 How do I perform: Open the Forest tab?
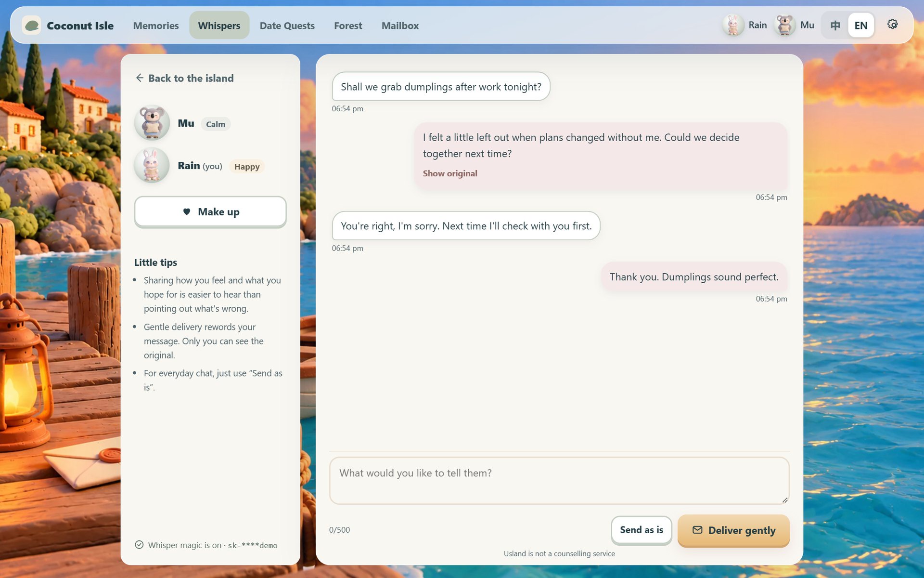point(348,26)
